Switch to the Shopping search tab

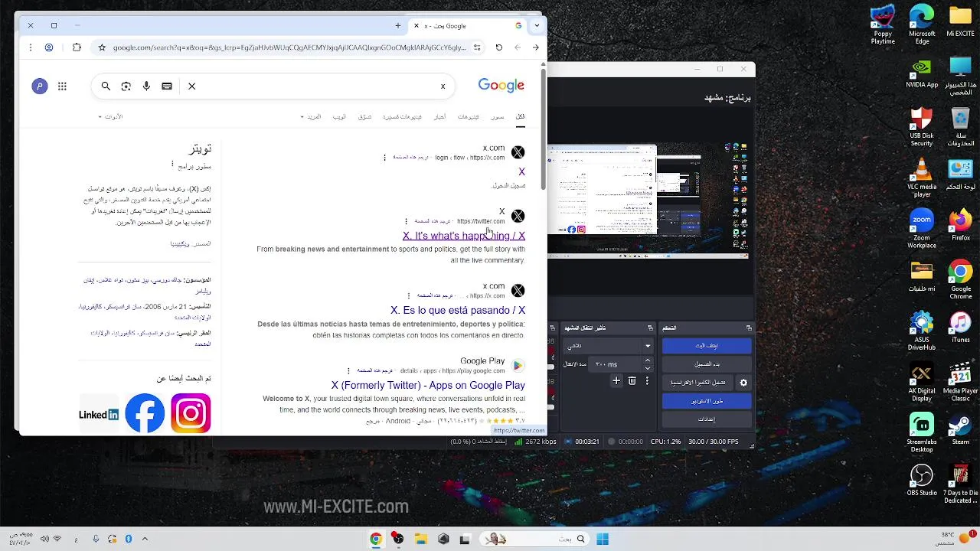coord(364,117)
